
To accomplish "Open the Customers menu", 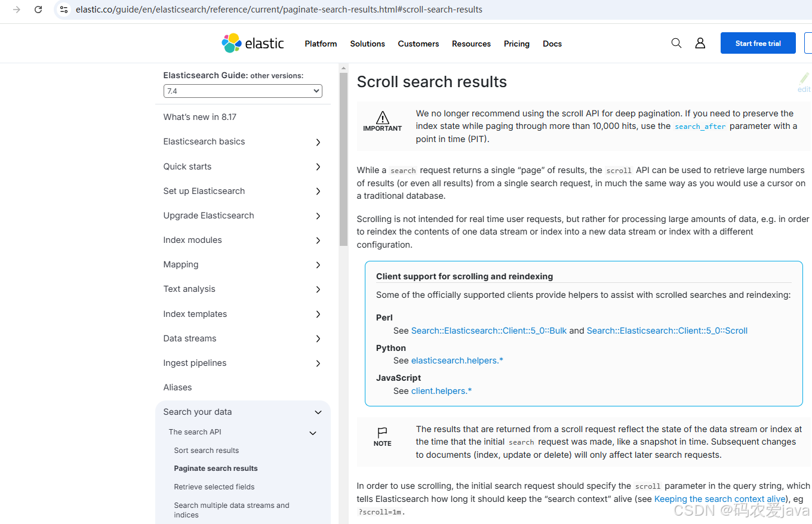I will pos(418,44).
